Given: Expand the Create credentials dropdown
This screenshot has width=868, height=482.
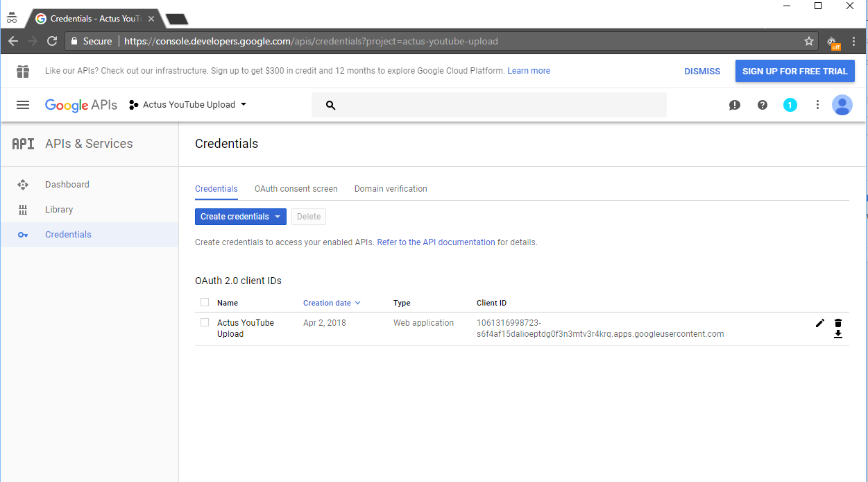Looking at the screenshot, I should pyautogui.click(x=241, y=217).
